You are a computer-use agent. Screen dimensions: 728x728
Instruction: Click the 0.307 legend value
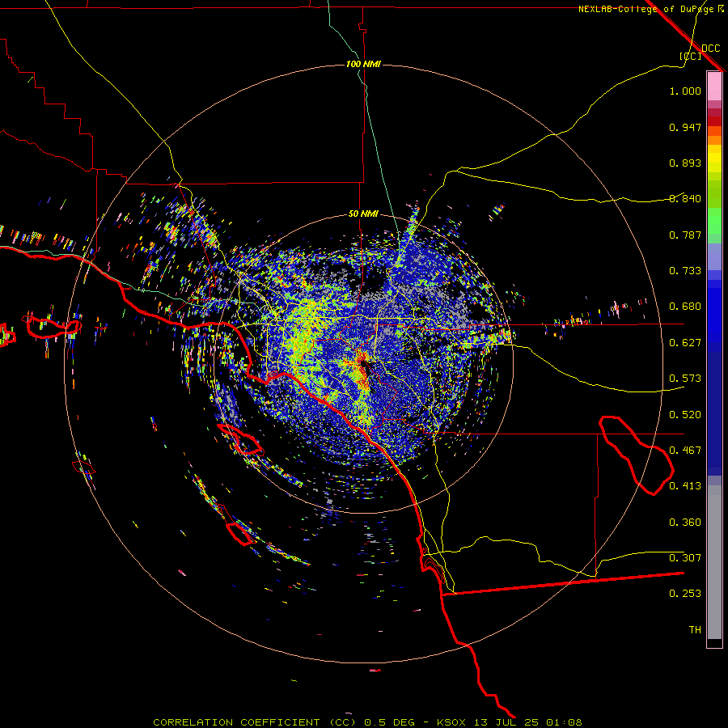(x=685, y=558)
